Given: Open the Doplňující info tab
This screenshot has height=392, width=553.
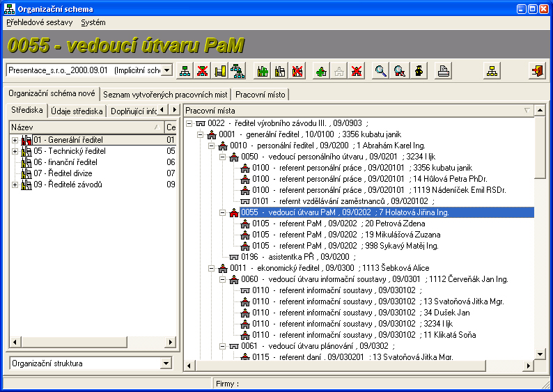Looking at the screenshot, I should 133,111.
